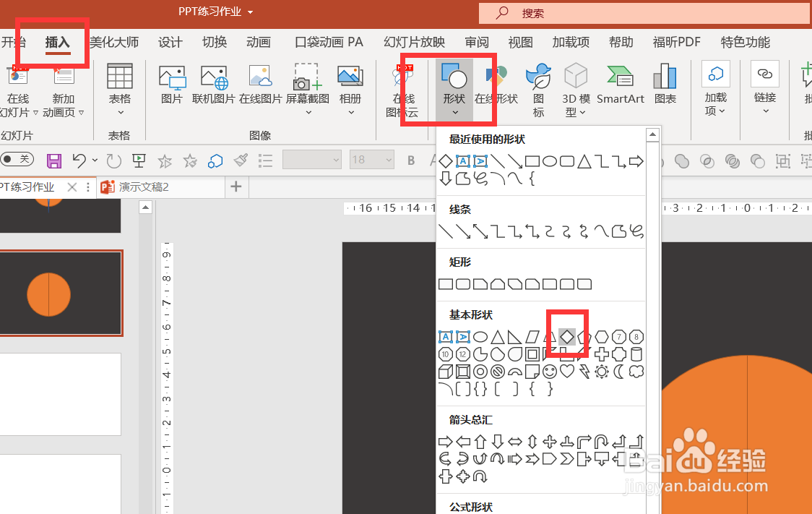Pick the parallelogram basic shape
The height and width of the screenshot is (514, 812).
[532, 338]
